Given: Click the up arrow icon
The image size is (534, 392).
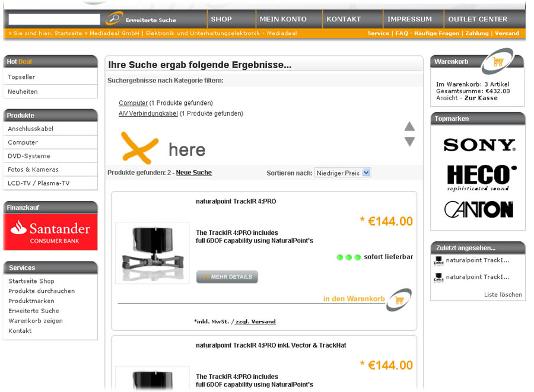Looking at the screenshot, I should coord(409,126).
